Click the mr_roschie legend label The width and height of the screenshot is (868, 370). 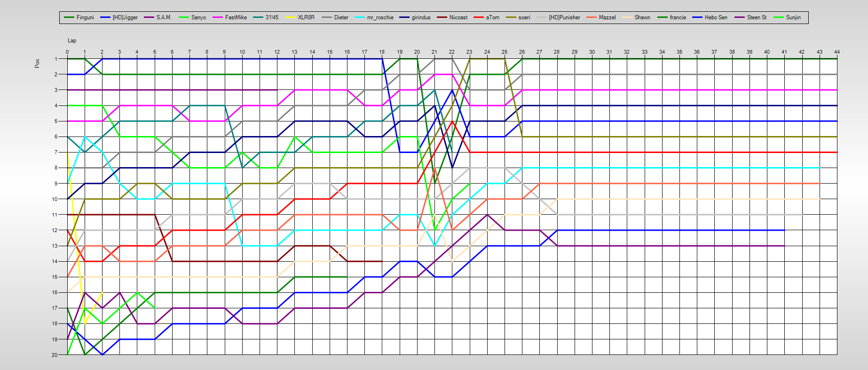click(x=380, y=17)
